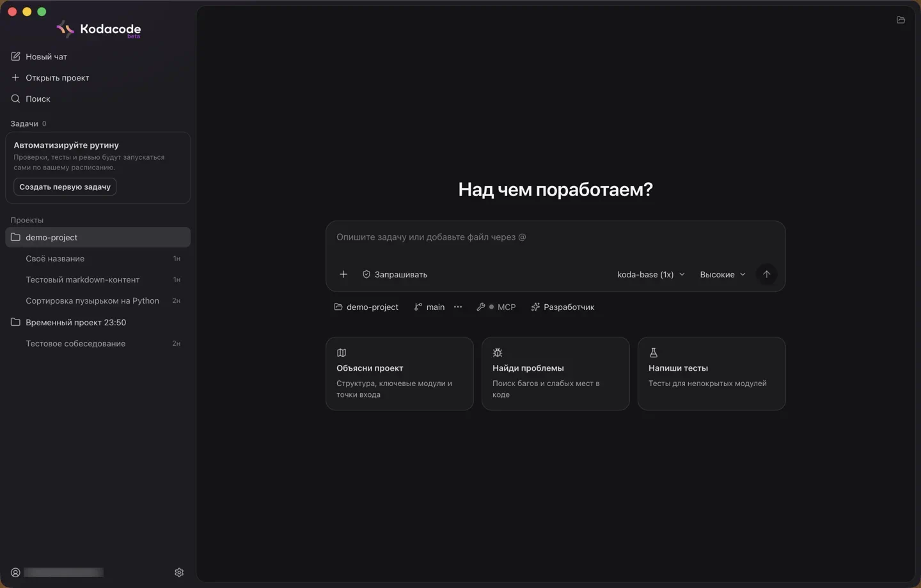921x588 pixels.
Task: Click the blurred username at bottom-left
Action: pyautogui.click(x=63, y=573)
